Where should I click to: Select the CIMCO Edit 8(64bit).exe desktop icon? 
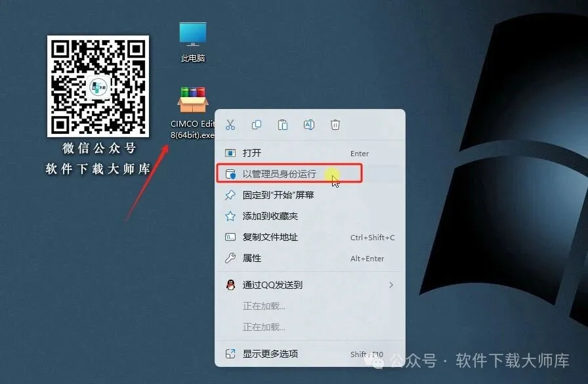(192, 114)
